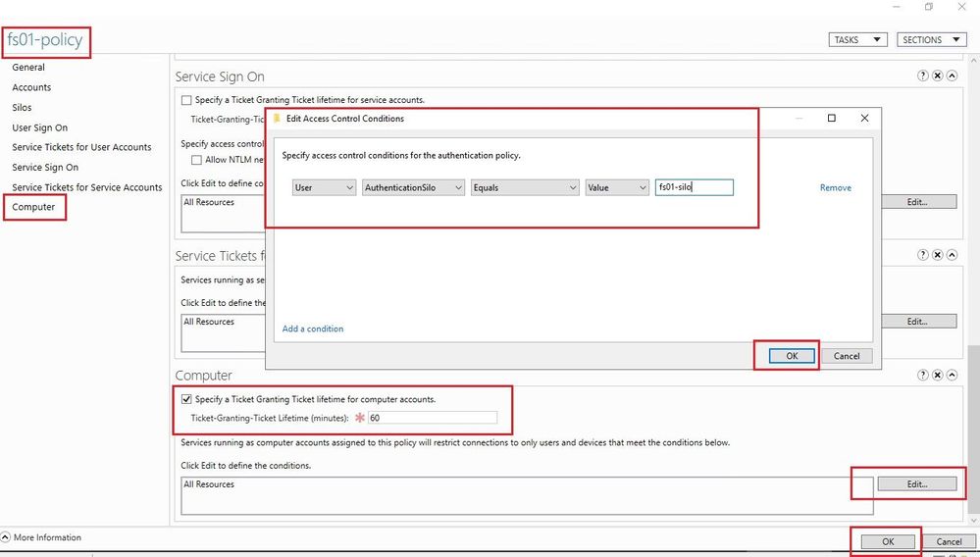980x557 pixels.
Task: Go to User Sign On section
Action: (x=40, y=127)
